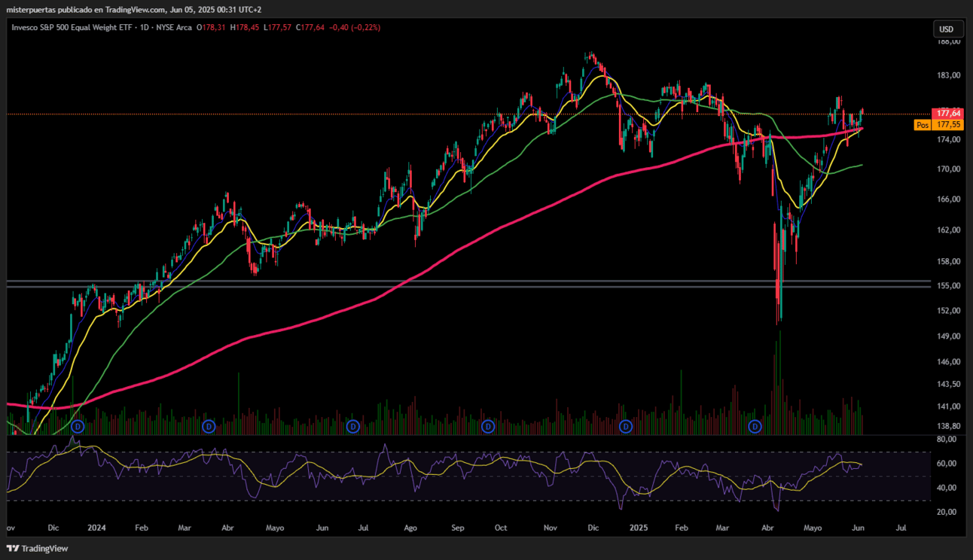The height and width of the screenshot is (560, 973).
Task: Click the dividend 'D' marker at March 2025
Action: tap(755, 427)
